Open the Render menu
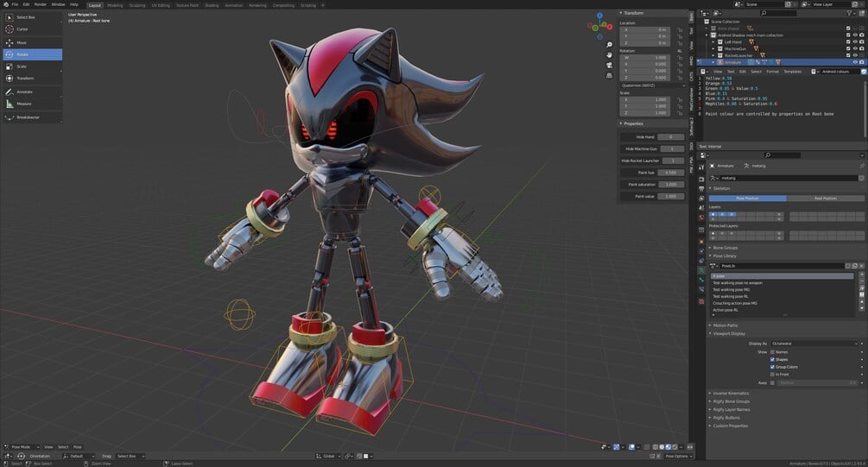The height and width of the screenshot is (467, 868). [41, 4]
